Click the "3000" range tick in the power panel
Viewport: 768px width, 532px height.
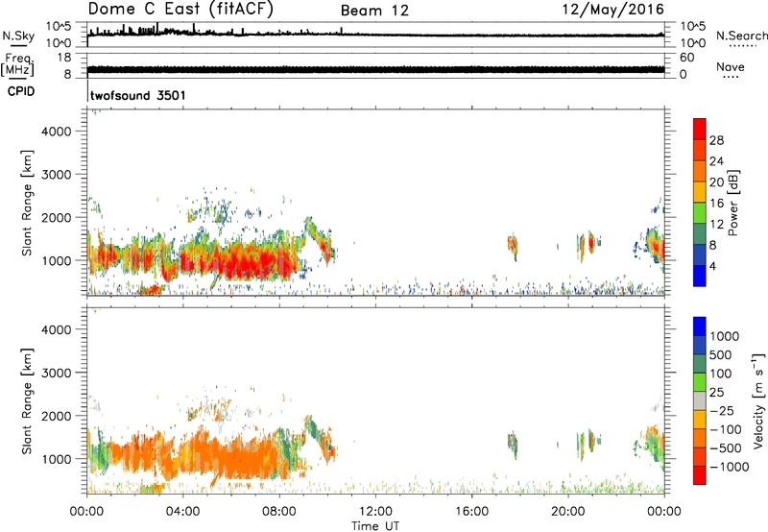(x=57, y=175)
